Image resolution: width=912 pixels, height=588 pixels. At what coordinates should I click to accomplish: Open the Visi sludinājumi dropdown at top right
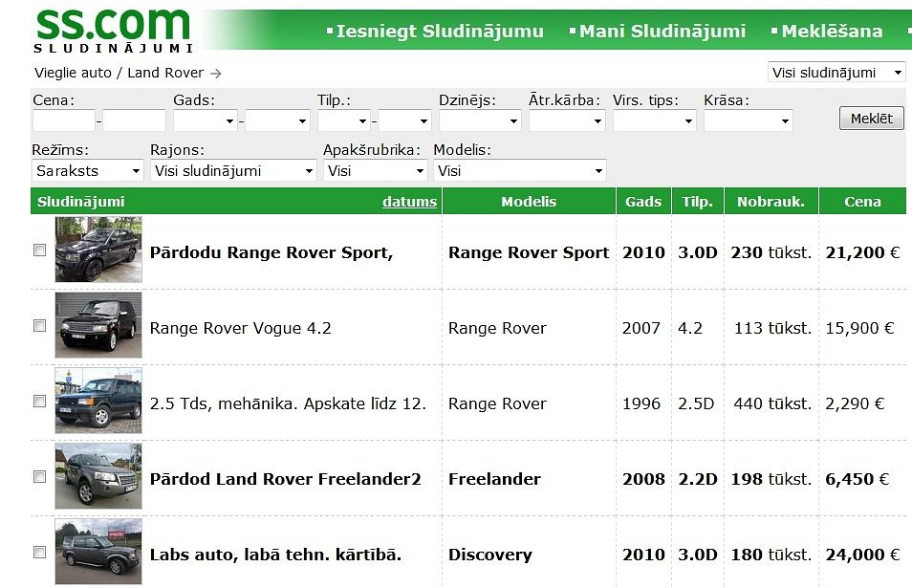[x=836, y=72]
